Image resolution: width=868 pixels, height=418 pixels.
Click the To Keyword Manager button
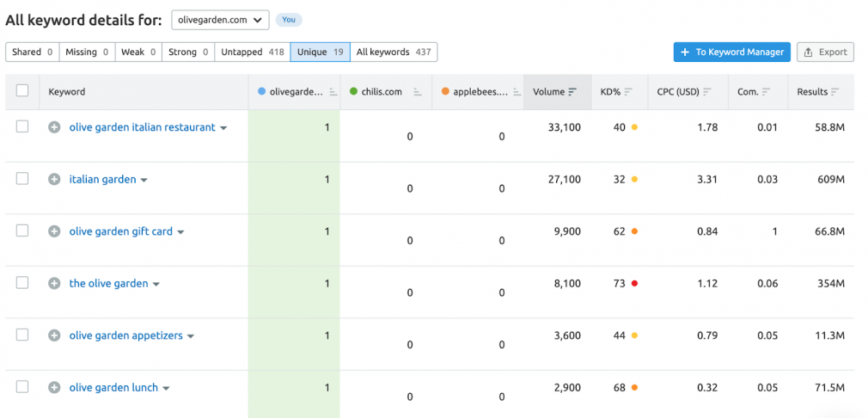coord(732,52)
